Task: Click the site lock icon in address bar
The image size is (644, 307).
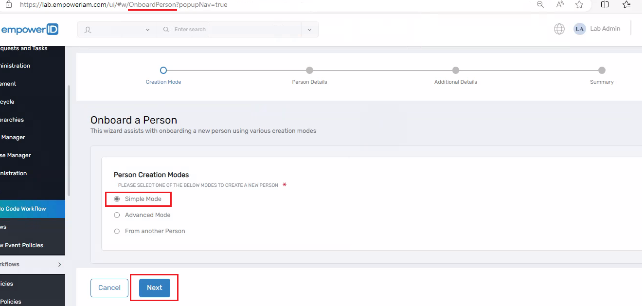Action: coord(8,4)
